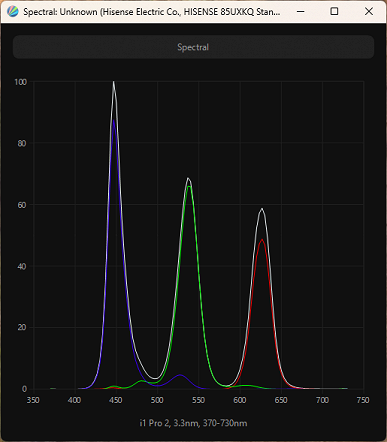This screenshot has height=442, width=387.
Task: Click the Spectral header button
Action: coord(193,47)
